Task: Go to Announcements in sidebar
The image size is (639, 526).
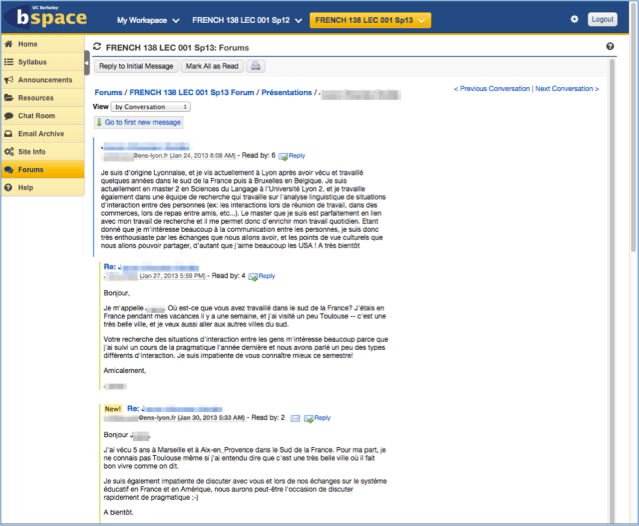Action: pos(45,80)
